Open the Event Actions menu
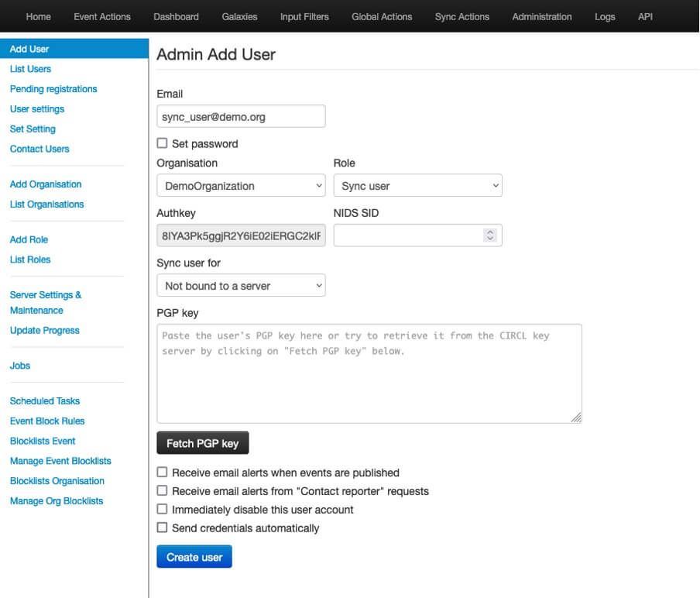Viewport: 700px width, 598px height. (102, 16)
